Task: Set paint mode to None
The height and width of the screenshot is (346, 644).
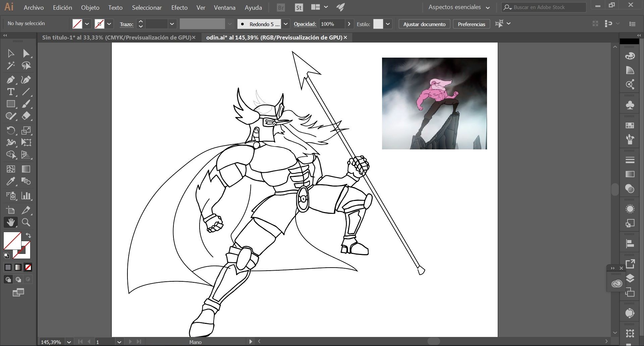Action: 28,267
